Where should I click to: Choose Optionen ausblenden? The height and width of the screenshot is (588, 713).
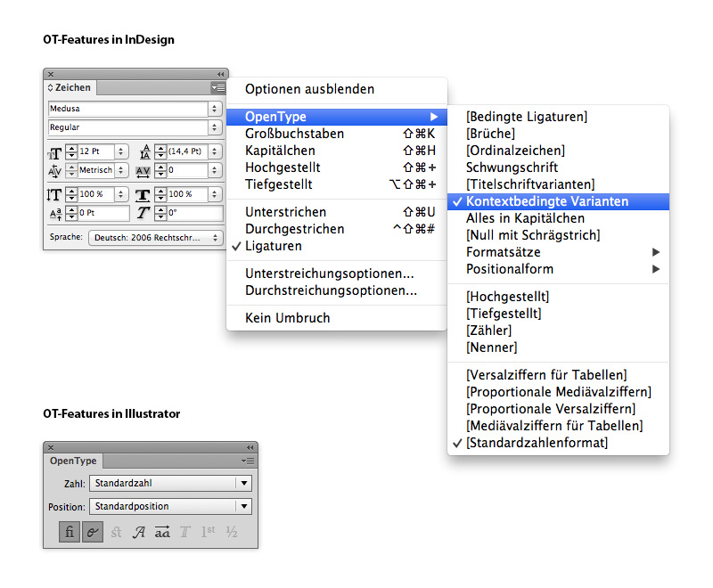tap(337, 89)
